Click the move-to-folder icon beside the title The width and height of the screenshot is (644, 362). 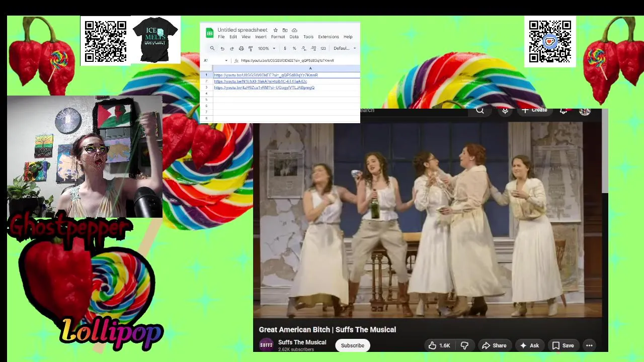(285, 30)
